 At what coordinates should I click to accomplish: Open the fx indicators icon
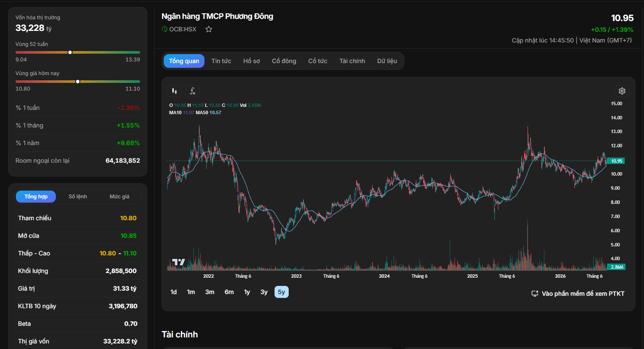point(192,91)
